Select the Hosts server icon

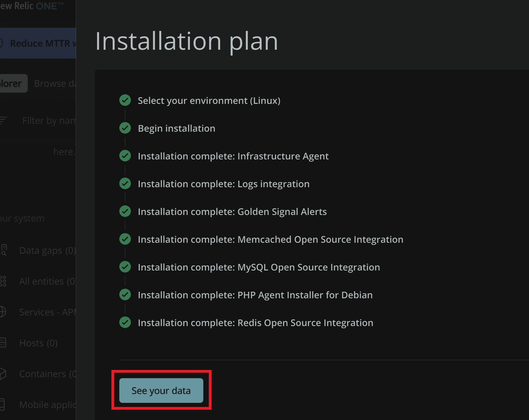(x=3, y=343)
